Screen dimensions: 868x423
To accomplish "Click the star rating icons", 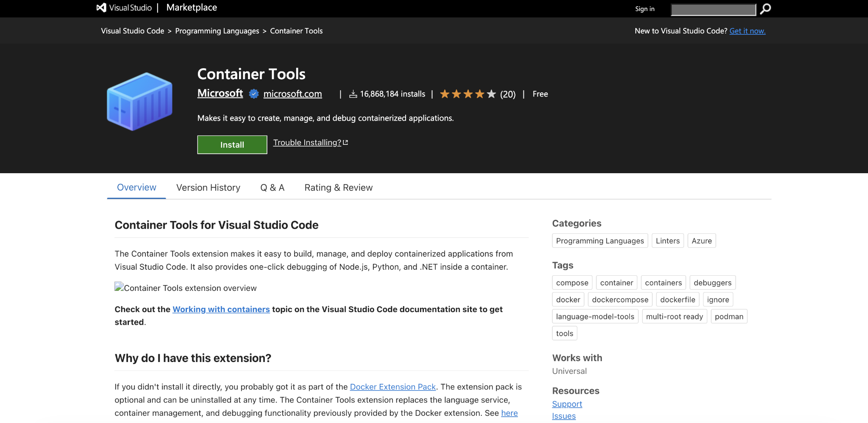I will click(x=468, y=94).
